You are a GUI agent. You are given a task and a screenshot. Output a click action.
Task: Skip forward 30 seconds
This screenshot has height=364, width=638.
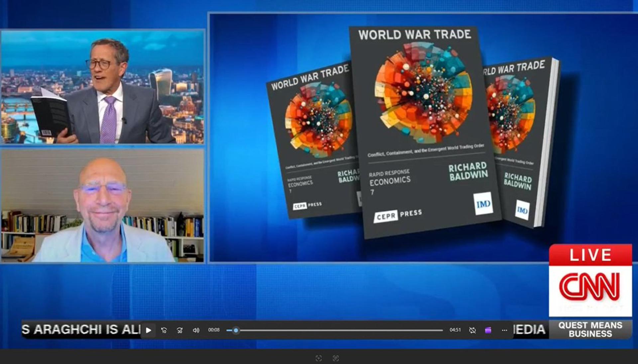(180, 330)
